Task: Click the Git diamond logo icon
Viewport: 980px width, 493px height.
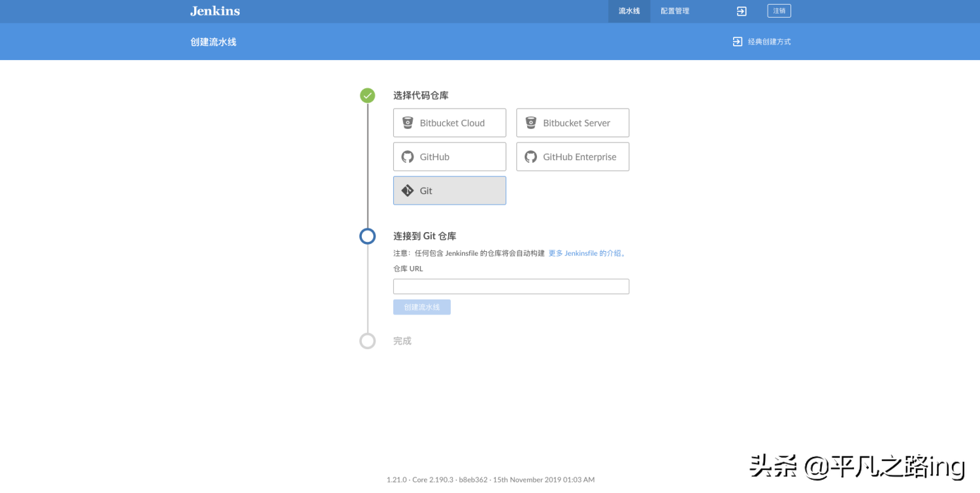Action: click(408, 191)
